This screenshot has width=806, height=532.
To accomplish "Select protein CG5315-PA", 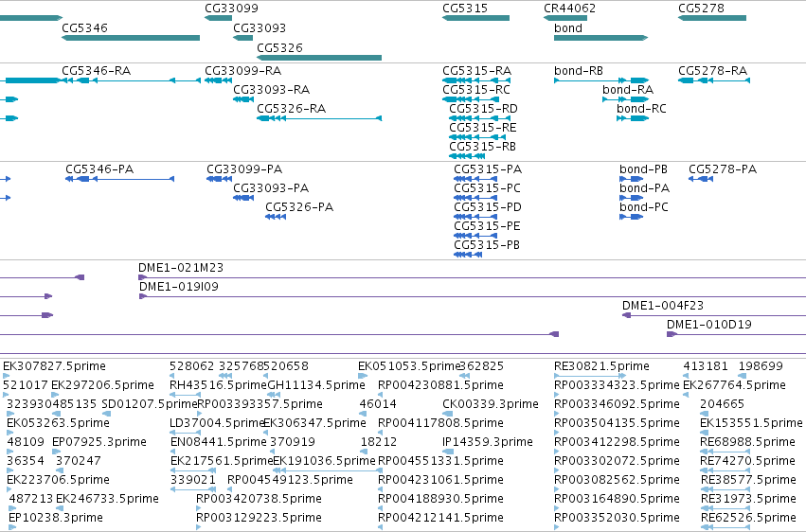I will [x=475, y=179].
